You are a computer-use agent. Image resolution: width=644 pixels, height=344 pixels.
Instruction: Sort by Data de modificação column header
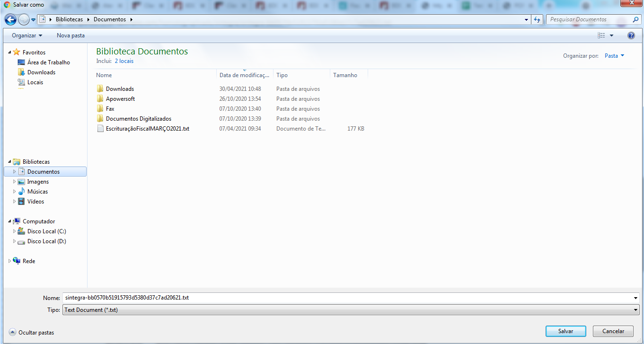coord(244,75)
